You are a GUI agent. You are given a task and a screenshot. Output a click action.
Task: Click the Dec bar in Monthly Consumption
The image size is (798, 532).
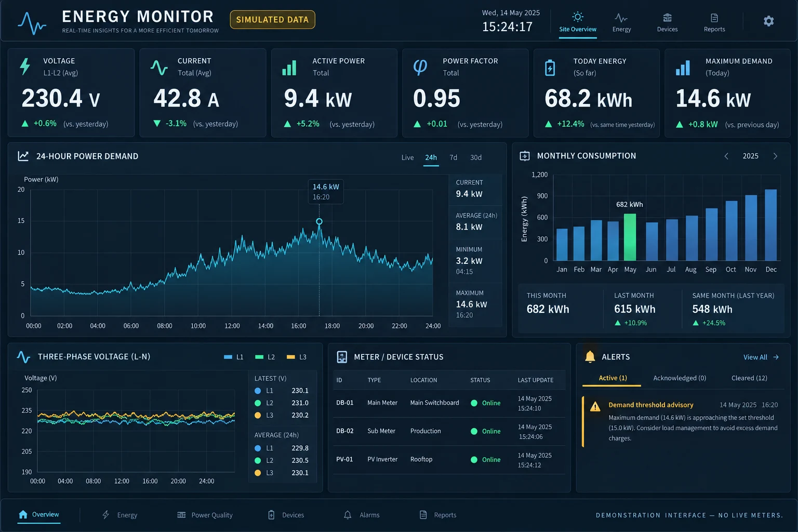pos(771,225)
